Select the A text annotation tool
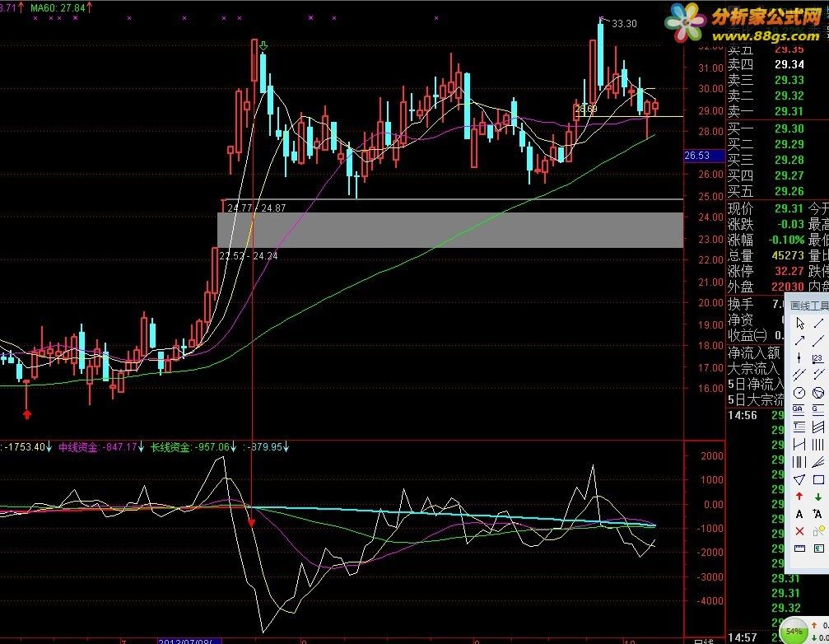This screenshot has height=644, width=829. click(800, 514)
